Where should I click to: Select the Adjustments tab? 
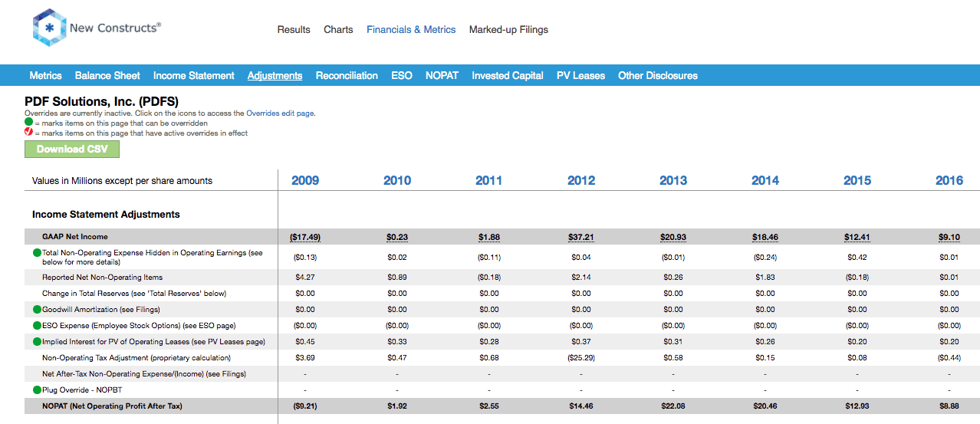click(x=275, y=75)
